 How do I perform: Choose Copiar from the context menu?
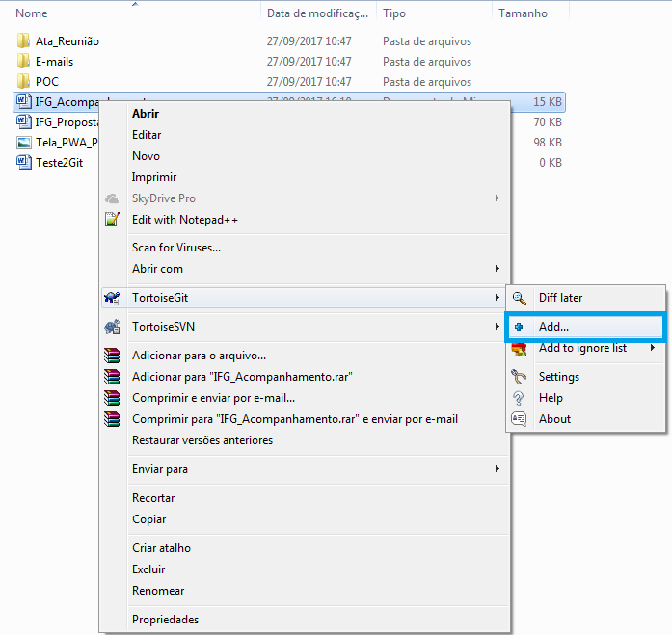click(149, 519)
